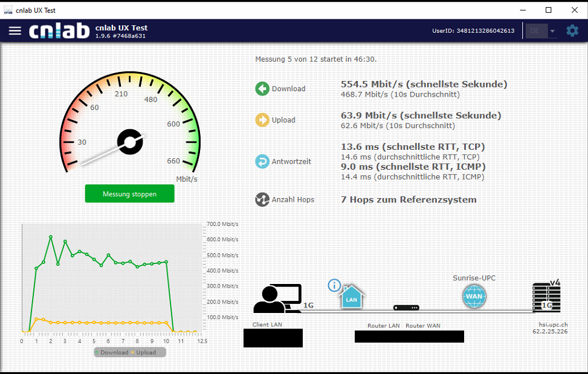Click the yellow Upload arrow icon
The image size is (588, 374).
click(262, 120)
